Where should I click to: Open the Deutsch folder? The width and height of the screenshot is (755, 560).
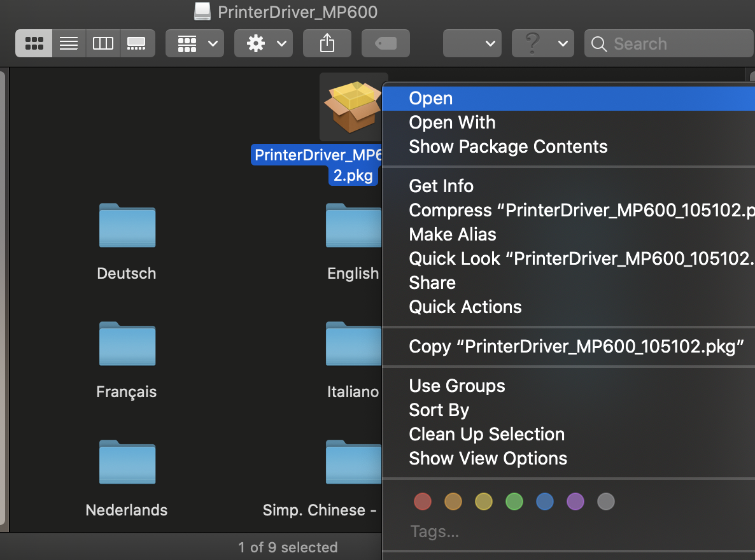[x=126, y=226]
